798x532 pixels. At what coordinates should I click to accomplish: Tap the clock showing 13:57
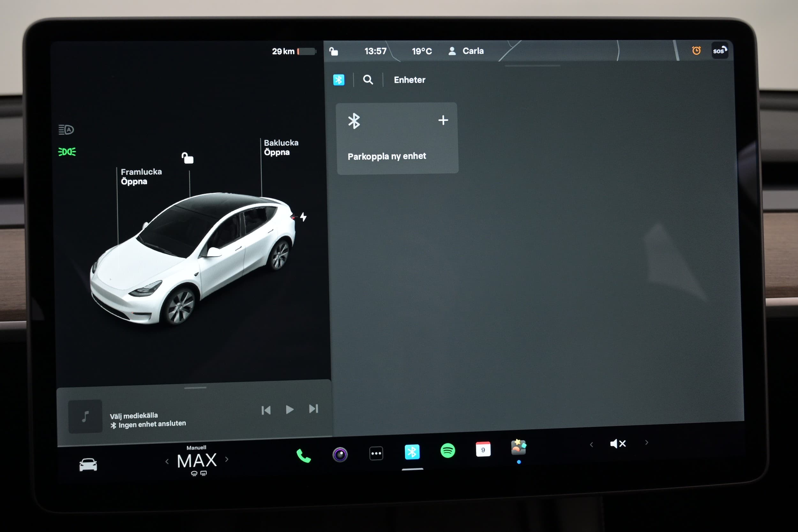click(375, 51)
